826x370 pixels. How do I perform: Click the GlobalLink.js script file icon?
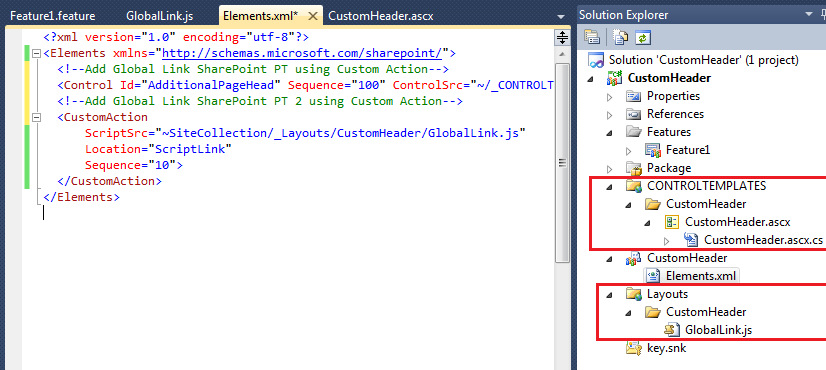pyautogui.click(x=672, y=330)
